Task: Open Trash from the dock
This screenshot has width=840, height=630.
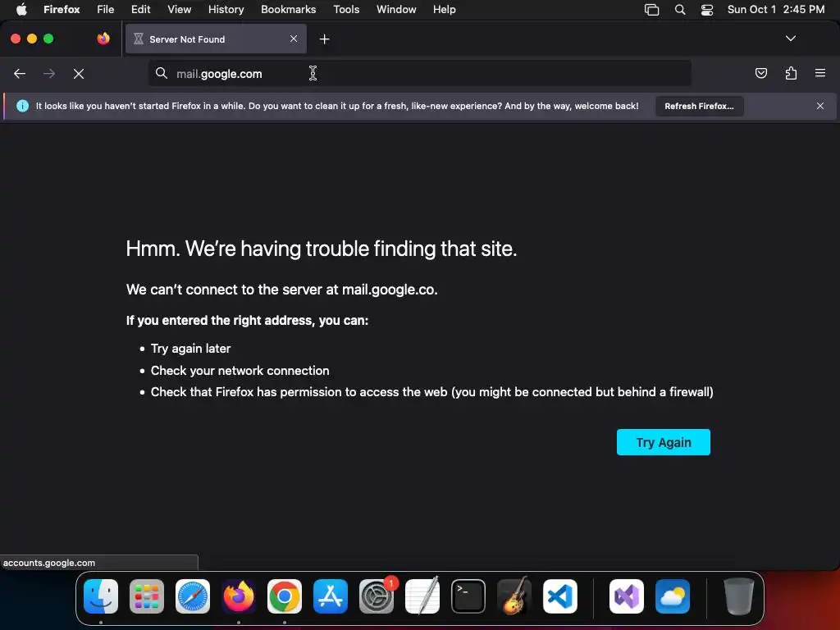Action: (739, 596)
